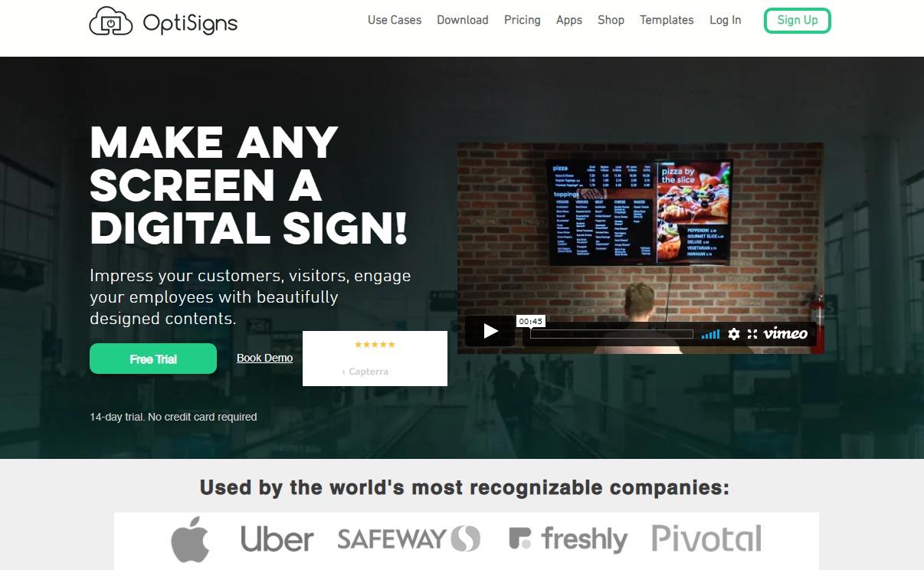Go to the Download page
The width and height of the screenshot is (924, 570).
(x=463, y=20)
